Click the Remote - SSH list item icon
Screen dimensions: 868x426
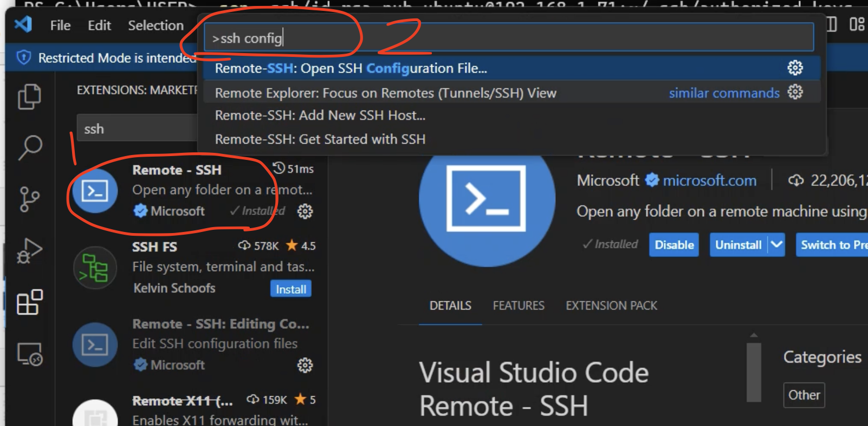coord(95,191)
